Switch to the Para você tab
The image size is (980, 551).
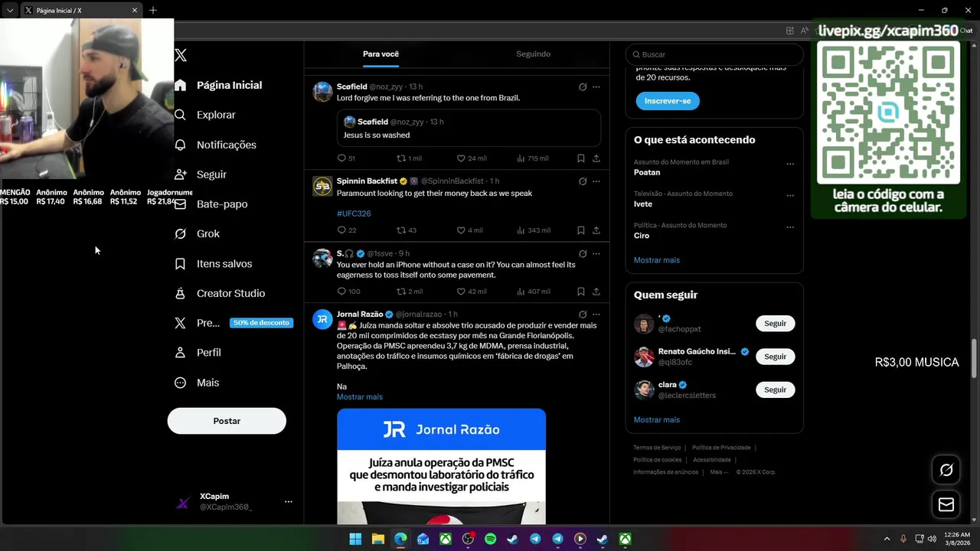click(x=381, y=54)
